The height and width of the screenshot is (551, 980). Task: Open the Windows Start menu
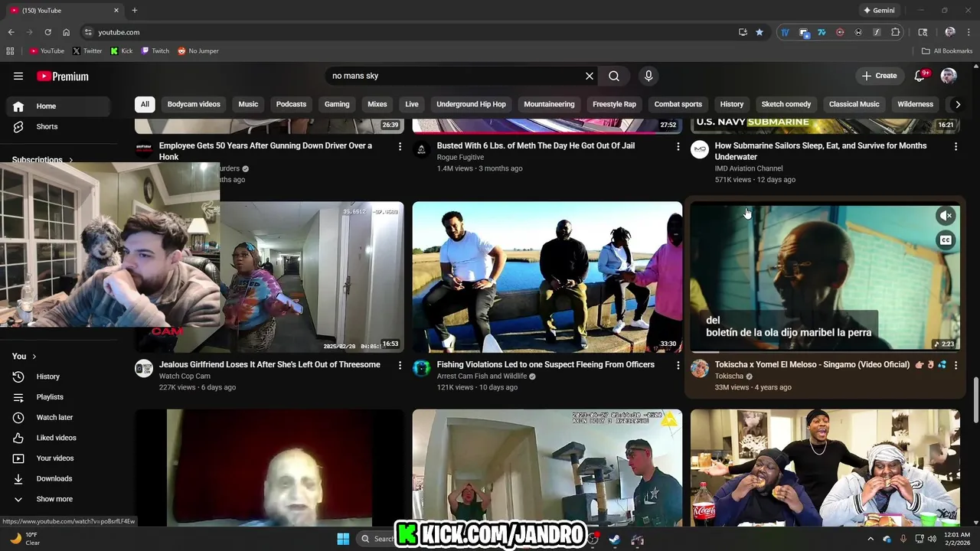[x=343, y=539]
